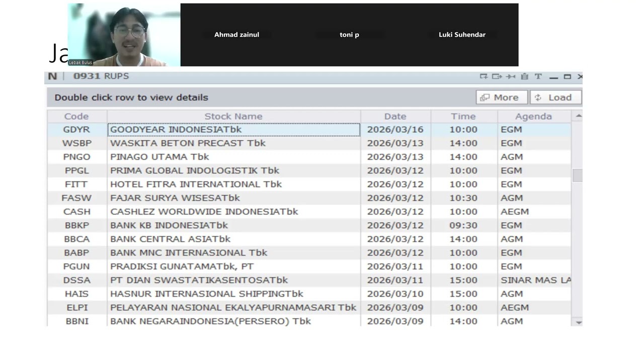Image resolution: width=644 pixels, height=362 pixels.
Task: Maximize the RUPS window
Action: coord(568,76)
